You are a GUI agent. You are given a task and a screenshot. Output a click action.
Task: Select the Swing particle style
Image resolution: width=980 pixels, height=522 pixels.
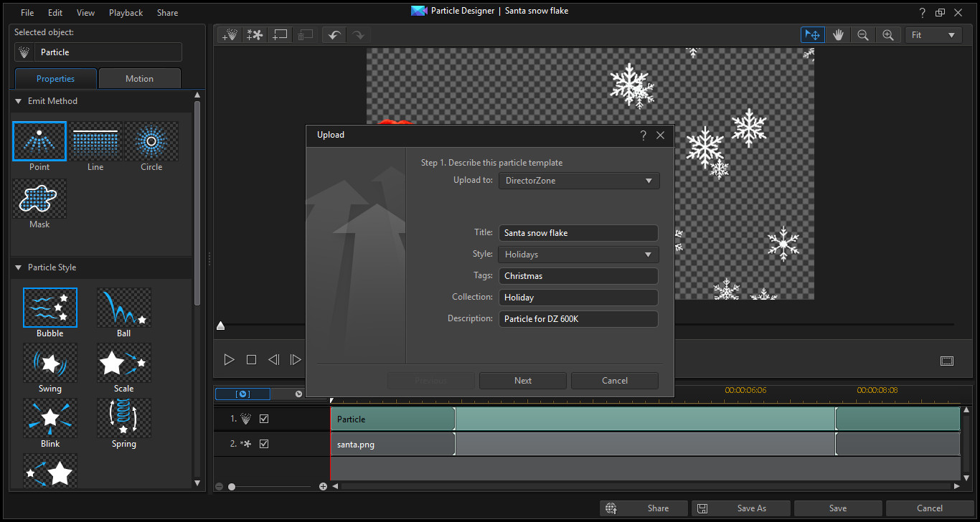pyautogui.click(x=50, y=363)
